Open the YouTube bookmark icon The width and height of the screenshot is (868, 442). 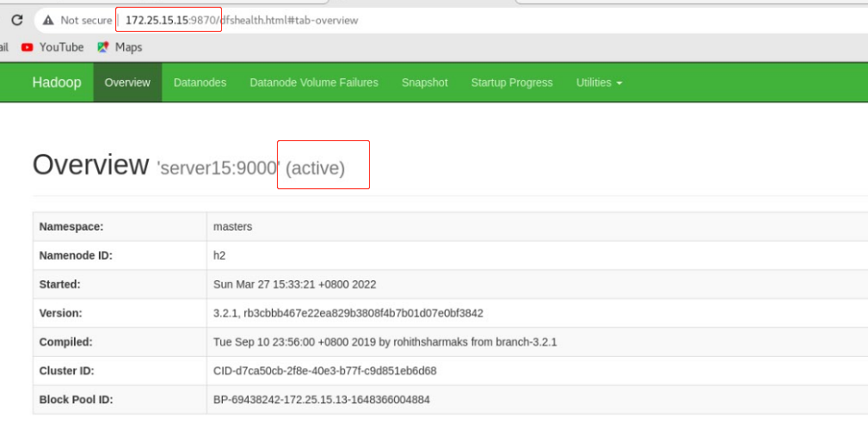28,47
